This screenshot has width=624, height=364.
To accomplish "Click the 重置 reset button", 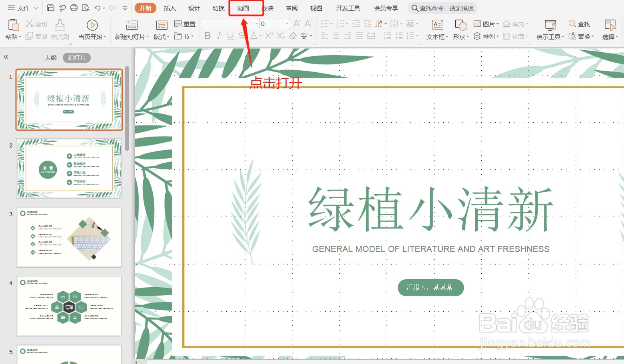I will pyautogui.click(x=185, y=24).
